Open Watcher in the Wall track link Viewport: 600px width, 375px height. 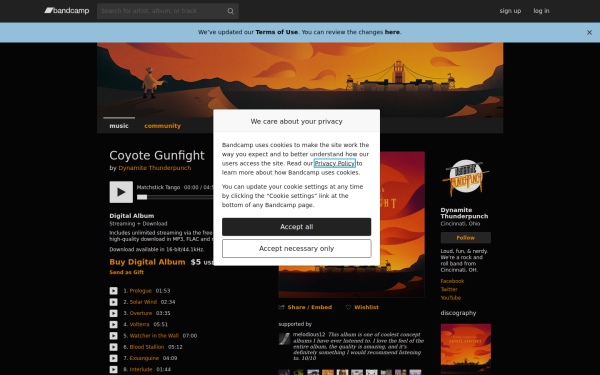pyautogui.click(x=154, y=336)
